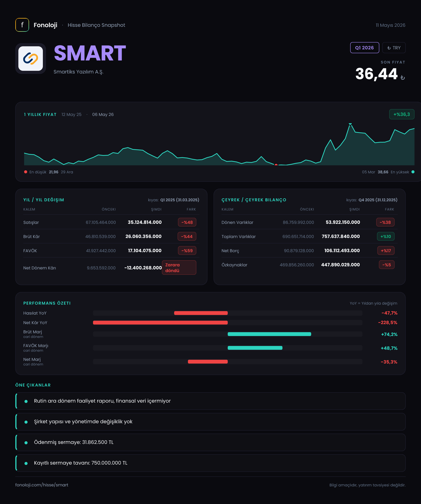Click the -%59 badge in FAVÖK row

187,250
